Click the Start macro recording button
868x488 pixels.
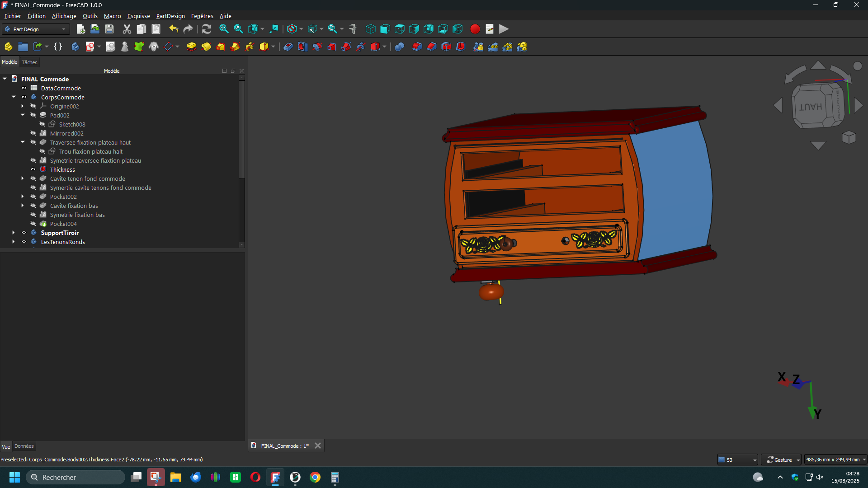[475, 29]
